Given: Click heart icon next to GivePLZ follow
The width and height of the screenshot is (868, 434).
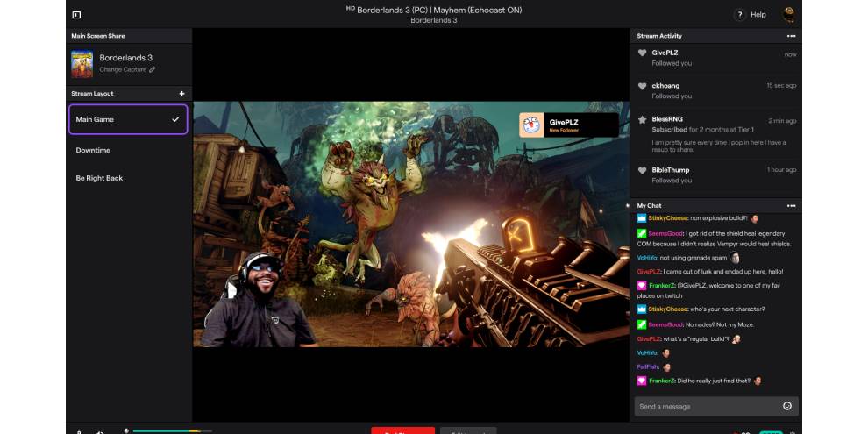Looking at the screenshot, I should [x=642, y=53].
